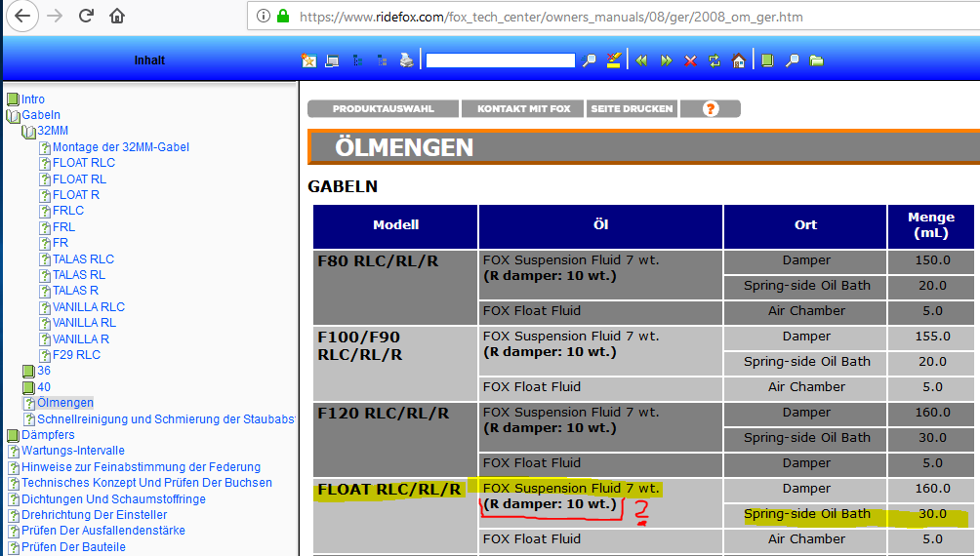Open the TALAS RL topic

click(79, 275)
